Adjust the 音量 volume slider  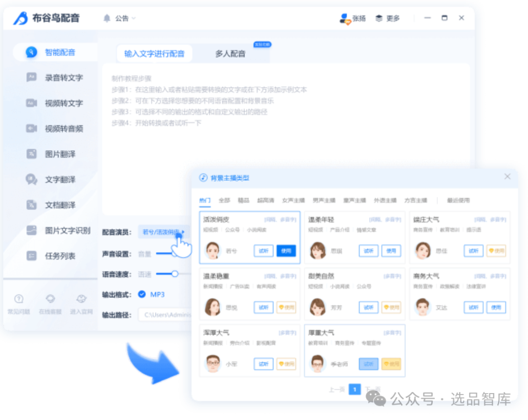(x=174, y=253)
